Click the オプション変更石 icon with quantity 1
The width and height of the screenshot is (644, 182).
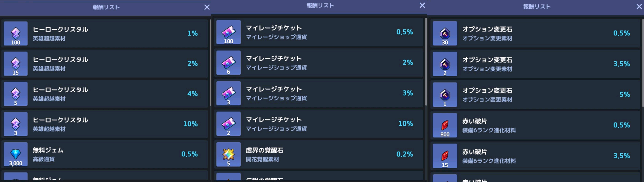(445, 95)
